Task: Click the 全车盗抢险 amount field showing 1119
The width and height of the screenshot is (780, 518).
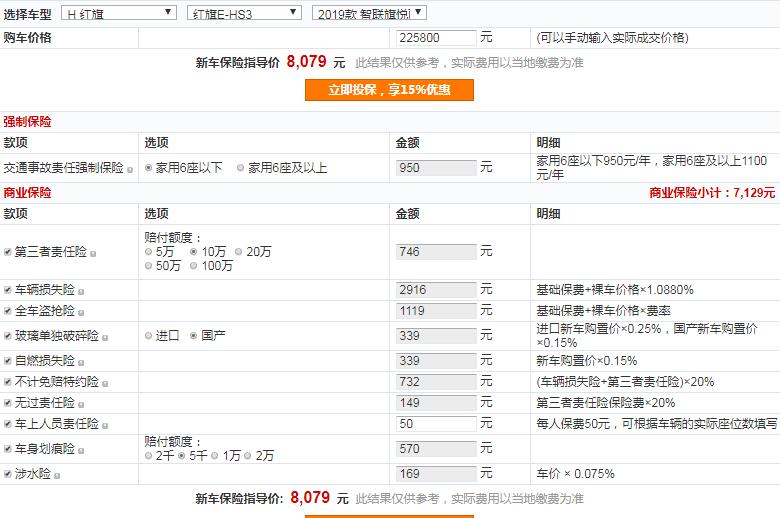Action: (436, 311)
